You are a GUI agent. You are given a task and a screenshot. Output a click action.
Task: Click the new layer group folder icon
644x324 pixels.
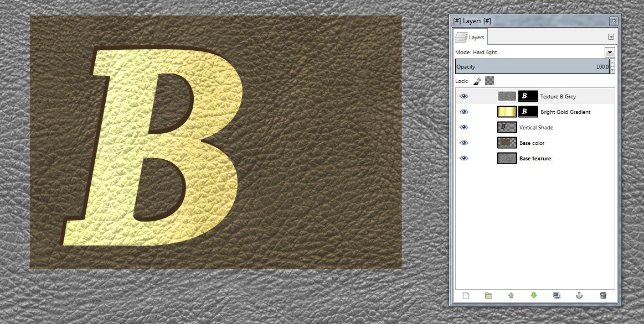pyautogui.click(x=488, y=295)
